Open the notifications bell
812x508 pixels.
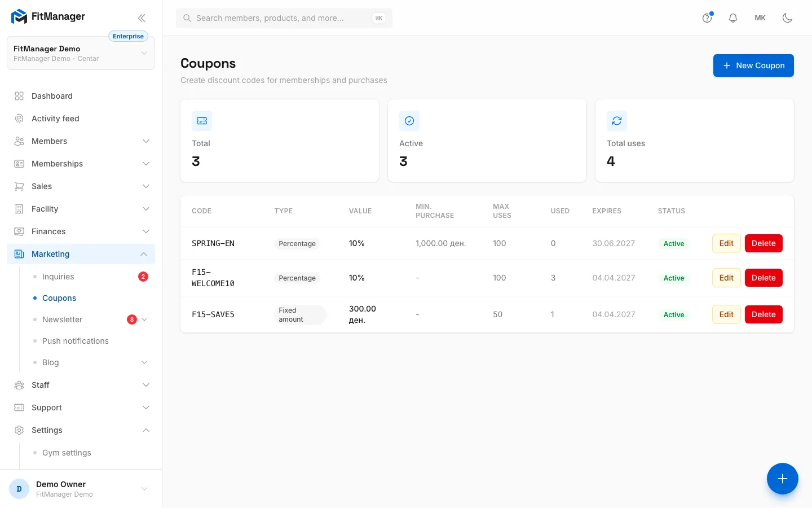tap(733, 18)
